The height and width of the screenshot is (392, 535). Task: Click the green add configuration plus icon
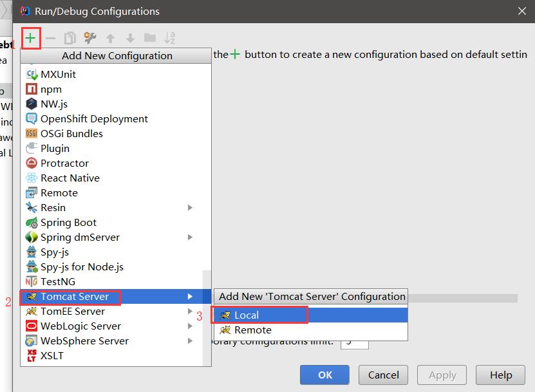30,37
